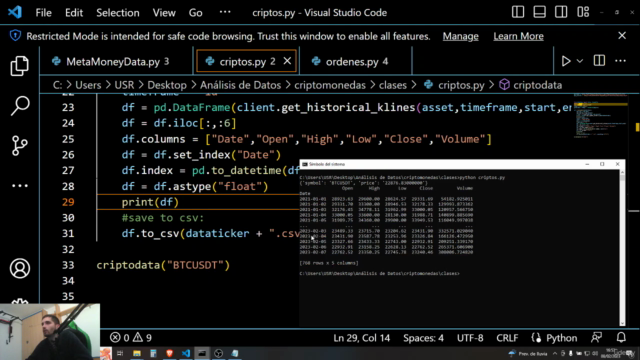Click the command prompt's vertical scrollbar
This screenshot has height=360, width=640.
click(x=622, y=247)
